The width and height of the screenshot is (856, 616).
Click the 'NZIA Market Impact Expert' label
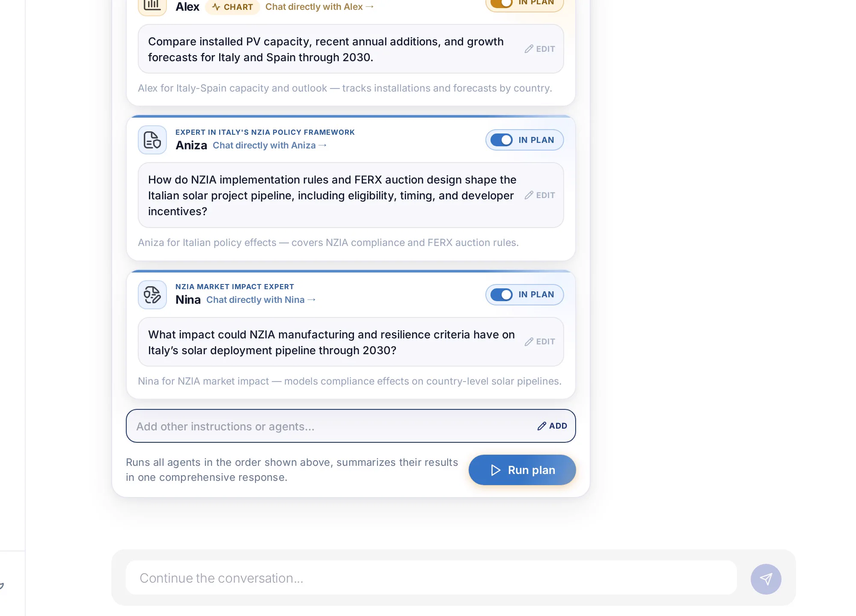point(235,287)
